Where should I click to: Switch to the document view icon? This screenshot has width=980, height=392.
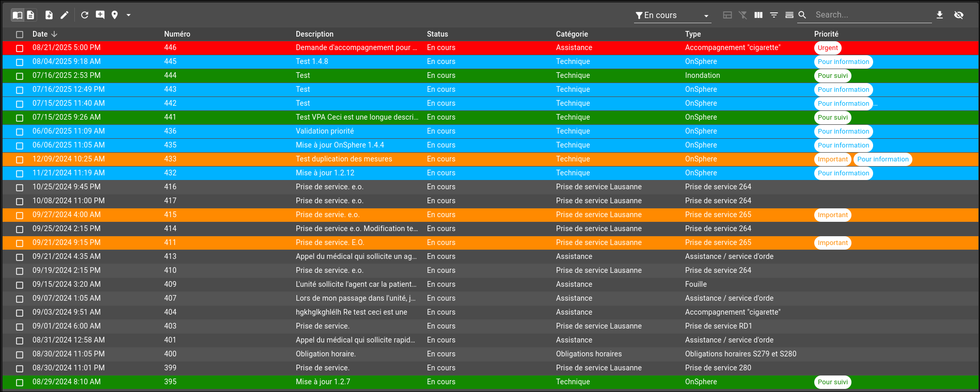click(x=30, y=15)
